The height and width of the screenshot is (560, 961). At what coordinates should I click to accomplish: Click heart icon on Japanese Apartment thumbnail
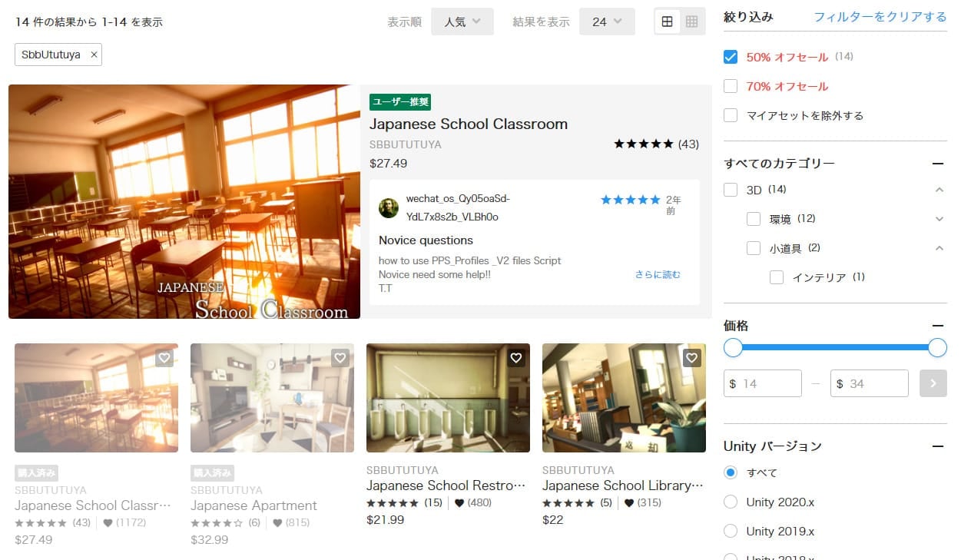point(340,358)
